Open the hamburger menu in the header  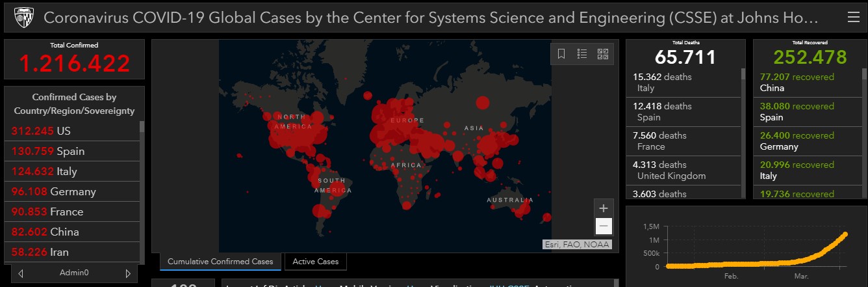pyautogui.click(x=853, y=17)
